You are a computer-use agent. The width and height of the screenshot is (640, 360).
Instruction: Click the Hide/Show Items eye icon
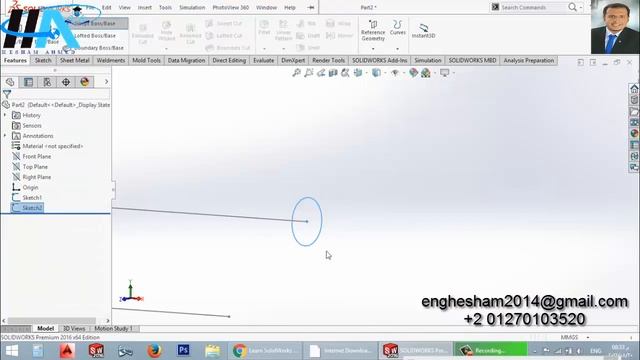(x=395, y=73)
